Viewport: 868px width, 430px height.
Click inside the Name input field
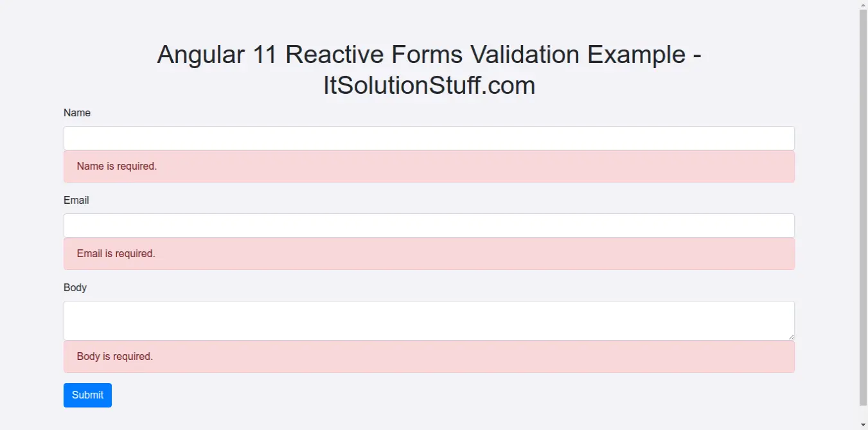(429, 138)
